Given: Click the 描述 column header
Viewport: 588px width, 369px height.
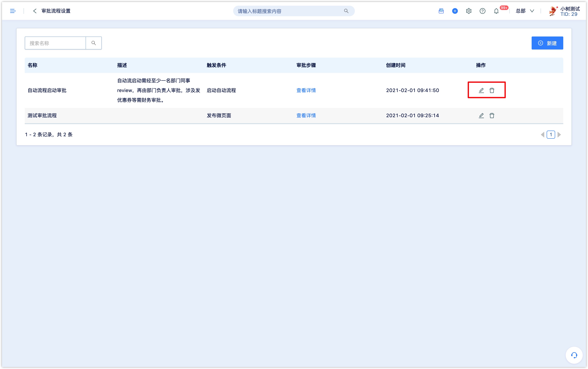Looking at the screenshot, I should pos(122,65).
